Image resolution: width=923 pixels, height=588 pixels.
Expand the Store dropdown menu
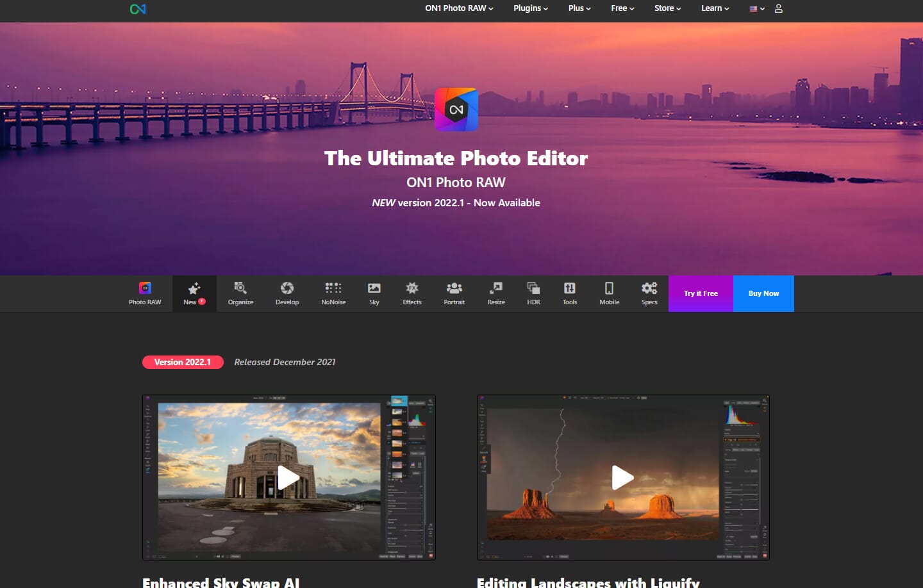[668, 8]
